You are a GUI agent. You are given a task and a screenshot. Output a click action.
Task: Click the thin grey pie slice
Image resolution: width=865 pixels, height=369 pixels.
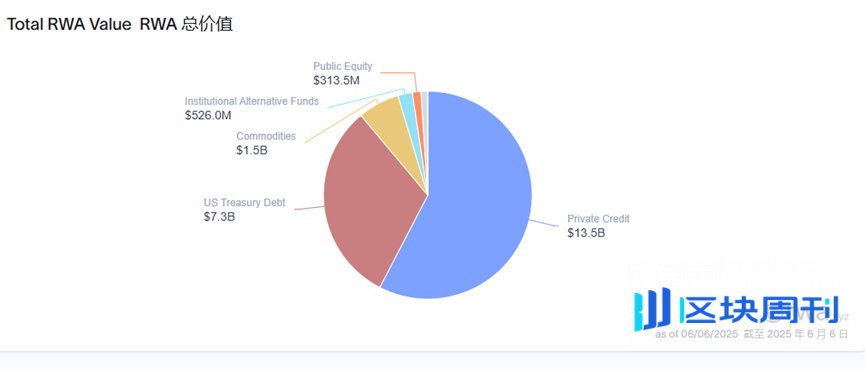(425, 105)
